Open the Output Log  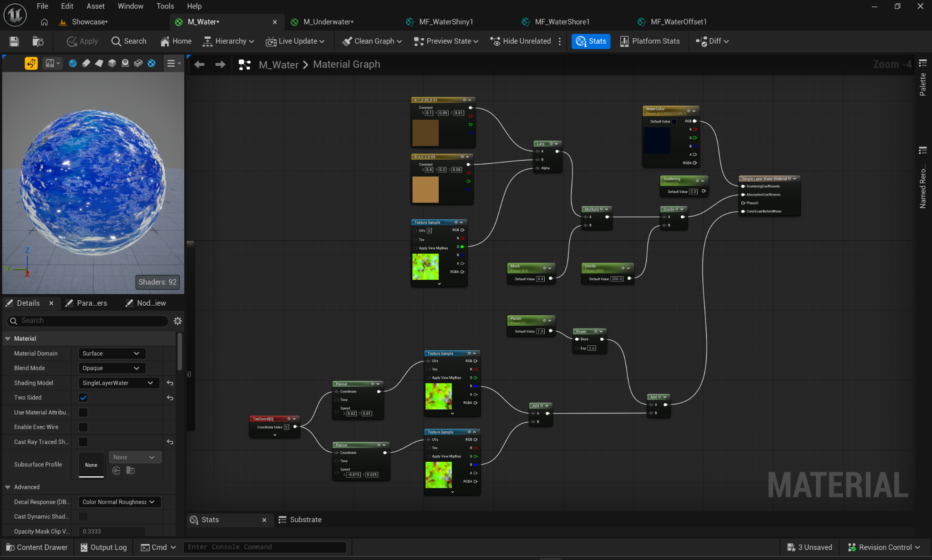coord(103,547)
